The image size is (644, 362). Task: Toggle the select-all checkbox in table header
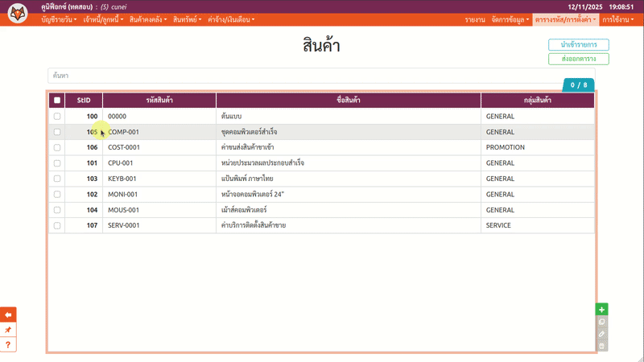tap(56, 101)
